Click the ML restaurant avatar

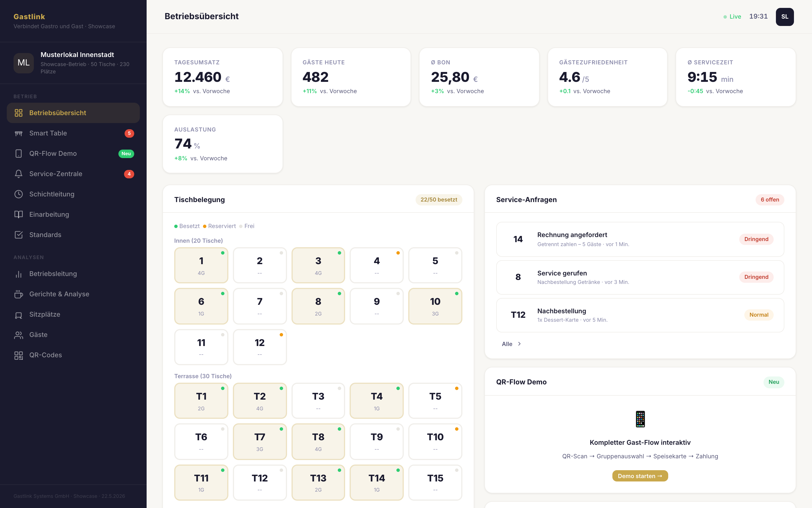pyautogui.click(x=23, y=63)
